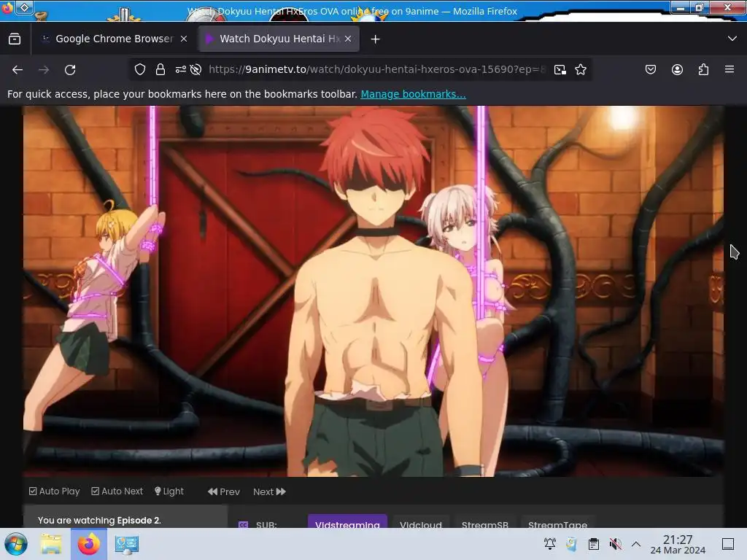Select the Vidstreaming server
This screenshot has width=747, height=560.
(x=347, y=521)
